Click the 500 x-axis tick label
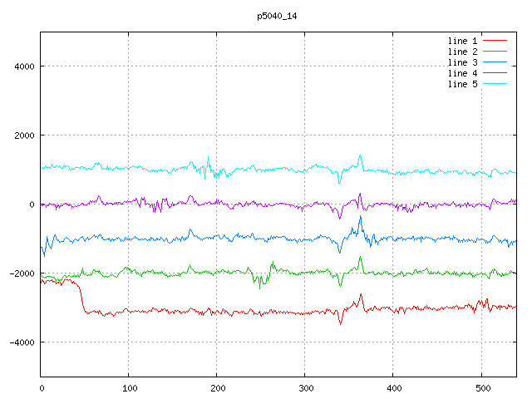 pyautogui.click(x=481, y=387)
